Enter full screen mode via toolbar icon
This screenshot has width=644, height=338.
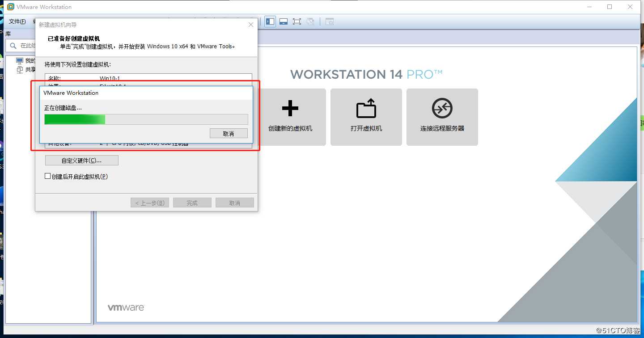point(297,21)
